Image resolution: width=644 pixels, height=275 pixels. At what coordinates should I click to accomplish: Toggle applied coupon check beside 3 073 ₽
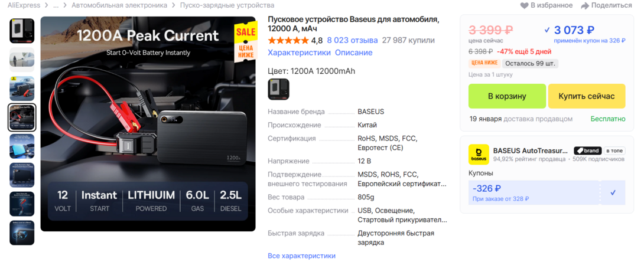(547, 30)
